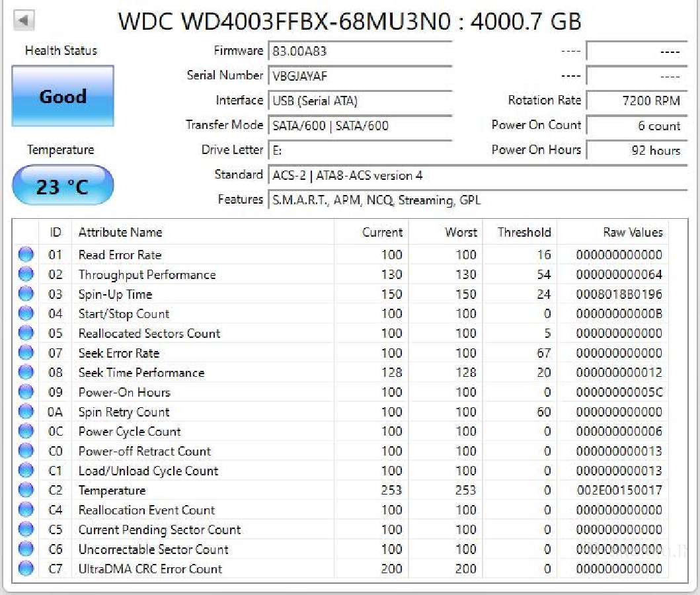Image resolution: width=700 pixels, height=595 pixels.
Task: Click the status circle for Load/Unload Cycle Count
Action: pos(26,471)
